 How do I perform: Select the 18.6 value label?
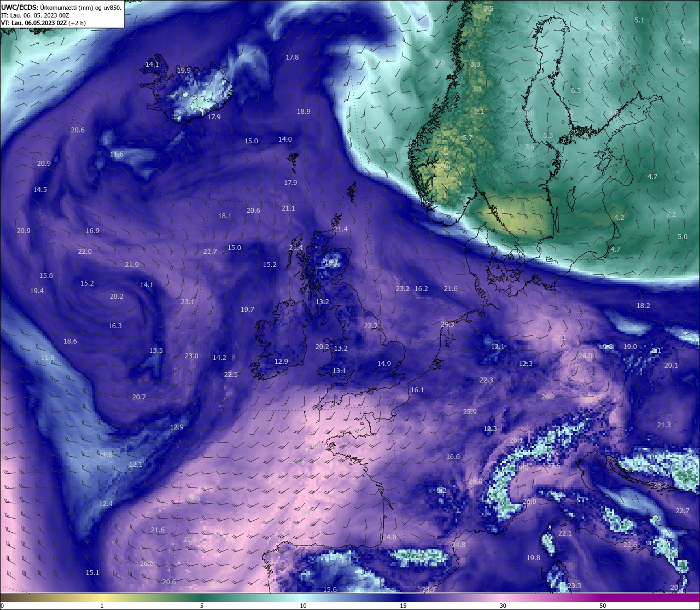click(70, 341)
